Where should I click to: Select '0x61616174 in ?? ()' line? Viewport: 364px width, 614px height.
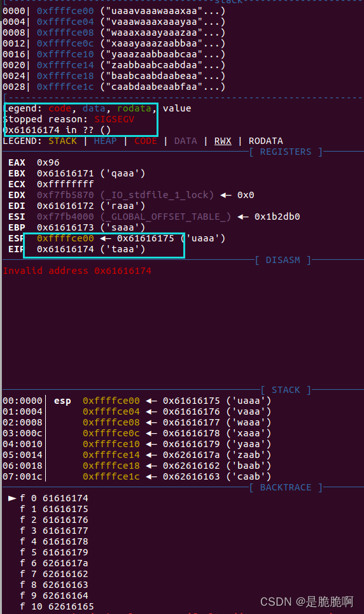point(57,130)
